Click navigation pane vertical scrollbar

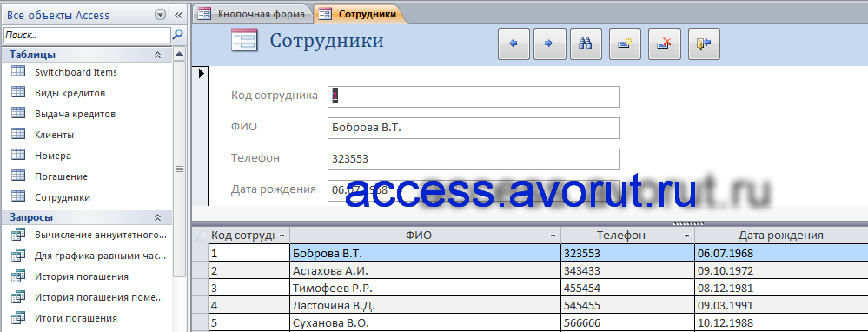tap(179, 168)
